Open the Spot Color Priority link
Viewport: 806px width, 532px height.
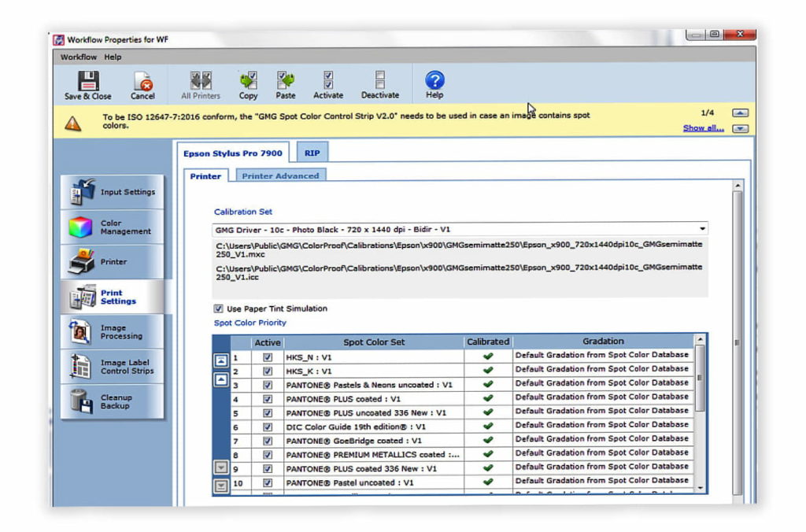point(250,323)
